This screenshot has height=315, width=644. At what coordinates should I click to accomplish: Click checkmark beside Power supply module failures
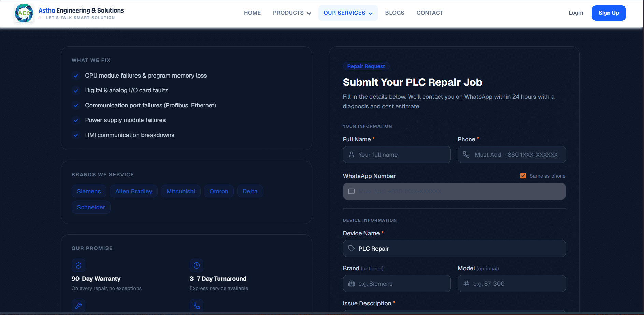(x=76, y=120)
